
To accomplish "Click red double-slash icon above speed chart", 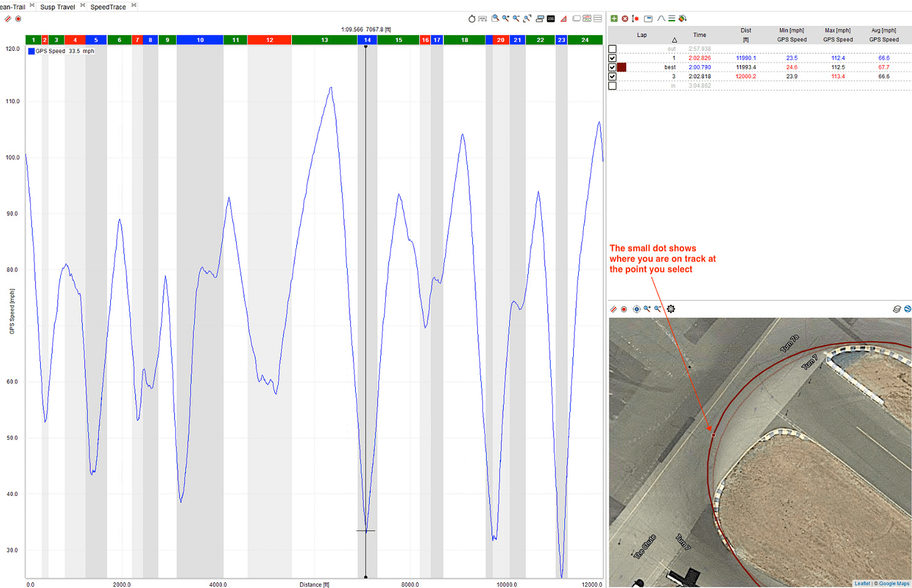I will pyautogui.click(x=8, y=19).
